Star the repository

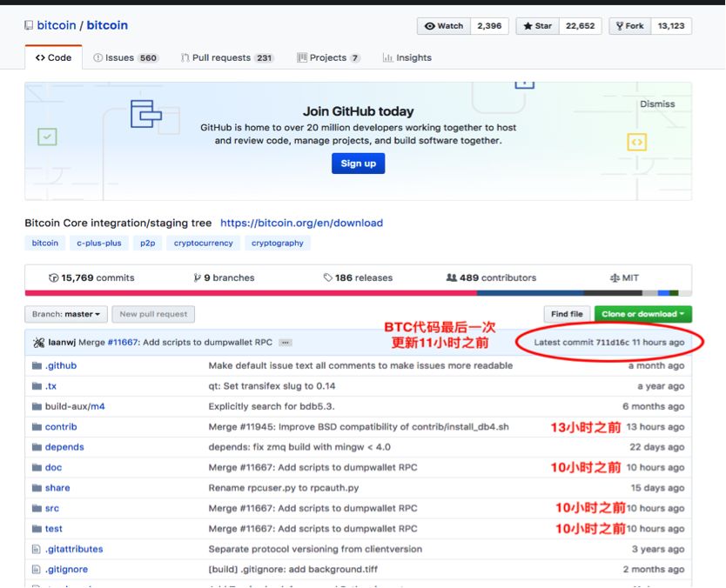(x=538, y=26)
